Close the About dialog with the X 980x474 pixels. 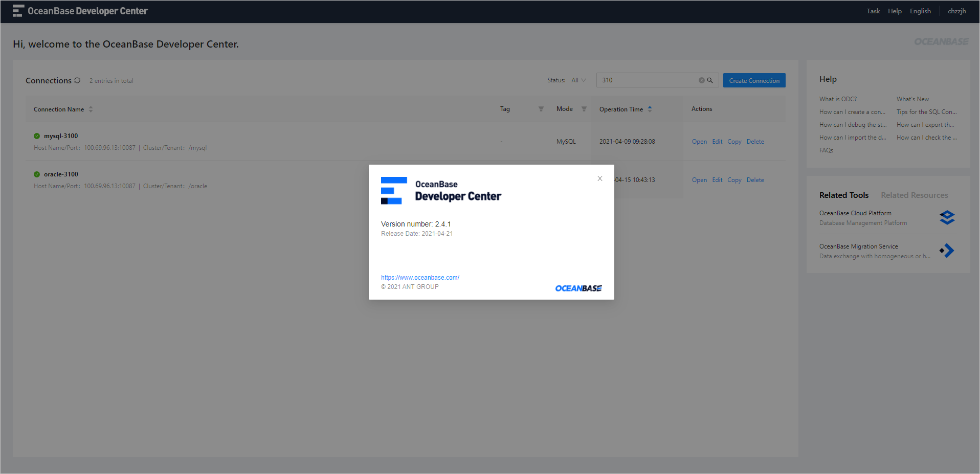click(600, 178)
